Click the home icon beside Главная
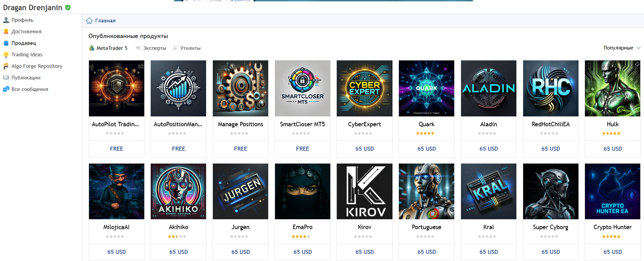 [x=89, y=21]
